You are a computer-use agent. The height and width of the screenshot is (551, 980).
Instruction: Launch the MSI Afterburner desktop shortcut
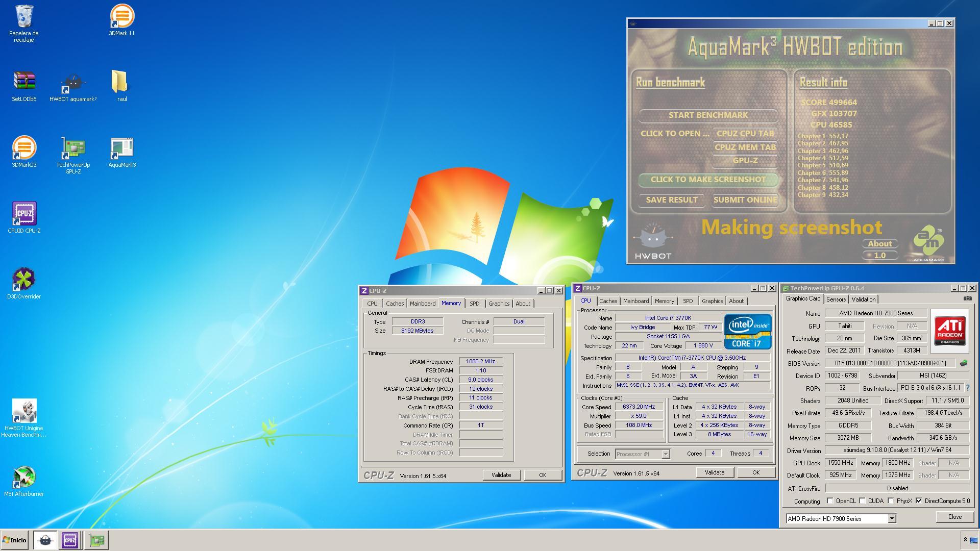pyautogui.click(x=24, y=481)
